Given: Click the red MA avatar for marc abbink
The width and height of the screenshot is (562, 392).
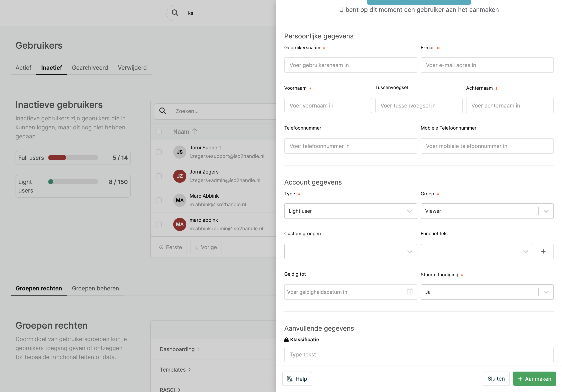Looking at the screenshot, I should [x=180, y=224].
